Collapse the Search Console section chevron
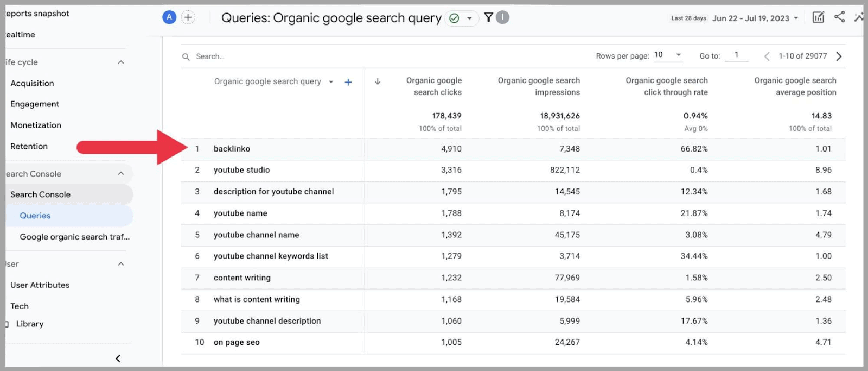Screen dimensions: 868x371 pos(121,174)
